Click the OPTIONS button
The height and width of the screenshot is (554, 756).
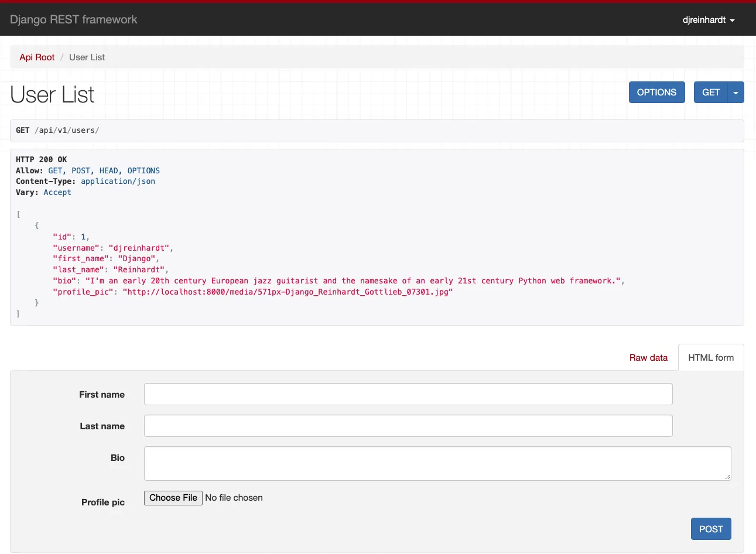(656, 93)
